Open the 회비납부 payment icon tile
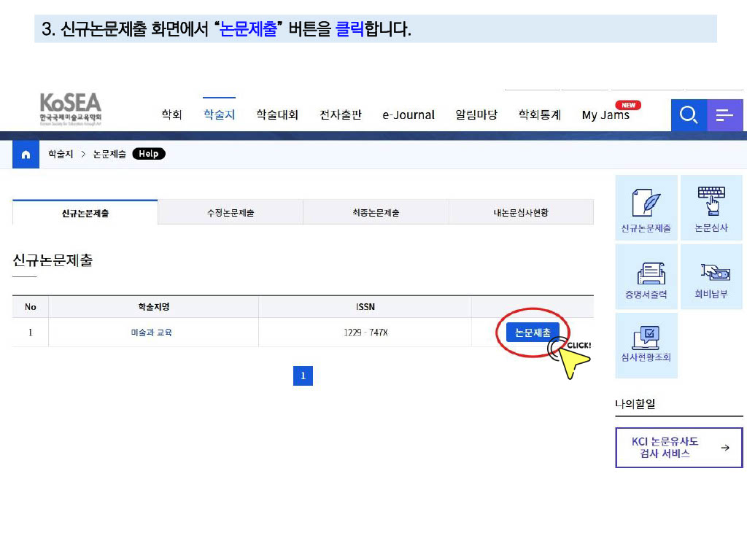This screenshot has height=560, width=747. click(x=711, y=276)
